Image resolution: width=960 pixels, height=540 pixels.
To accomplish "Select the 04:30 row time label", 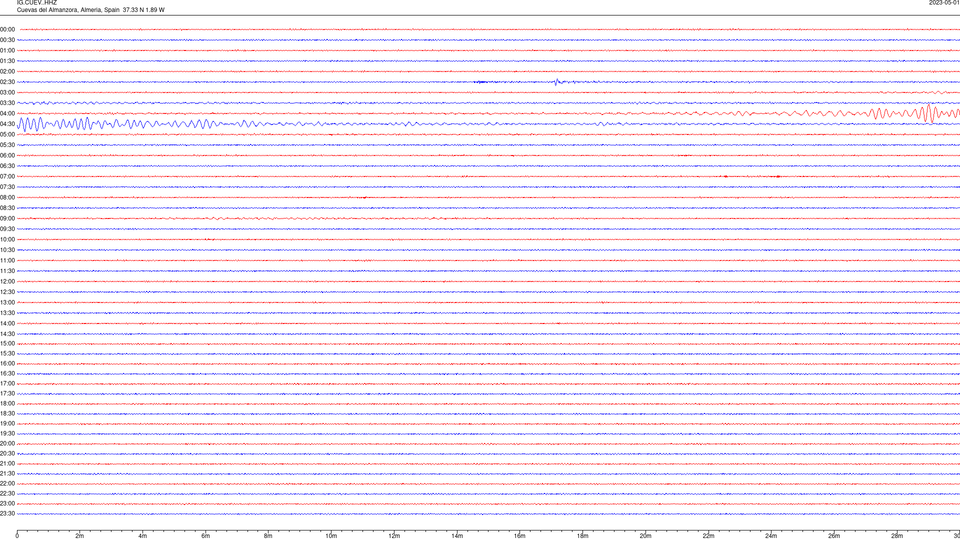I will (7, 124).
